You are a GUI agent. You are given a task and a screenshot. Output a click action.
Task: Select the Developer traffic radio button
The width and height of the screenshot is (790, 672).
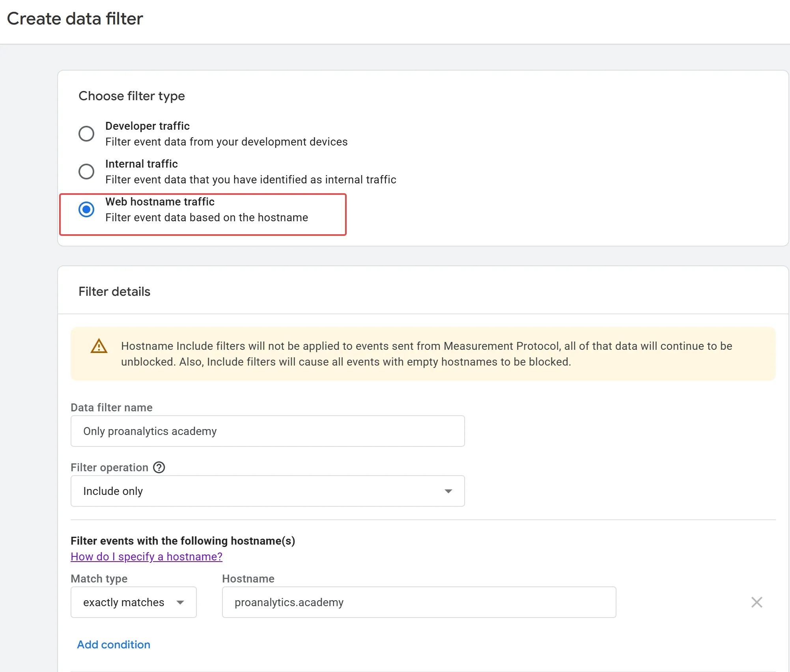click(86, 134)
